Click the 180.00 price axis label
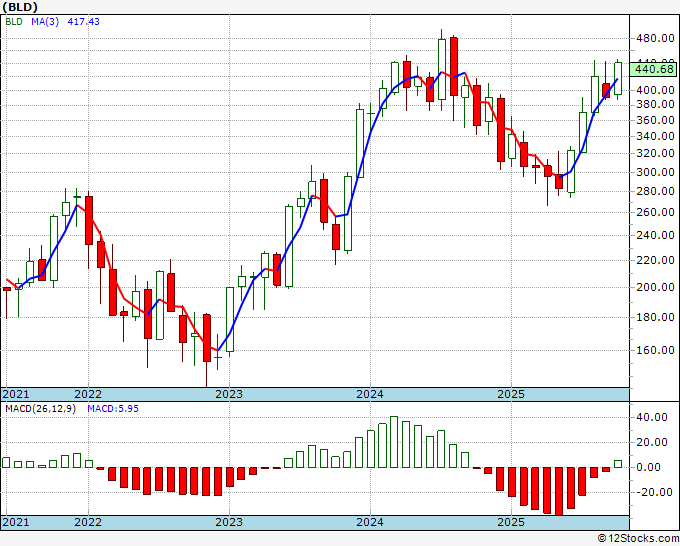The width and height of the screenshot is (680, 546). (655, 317)
